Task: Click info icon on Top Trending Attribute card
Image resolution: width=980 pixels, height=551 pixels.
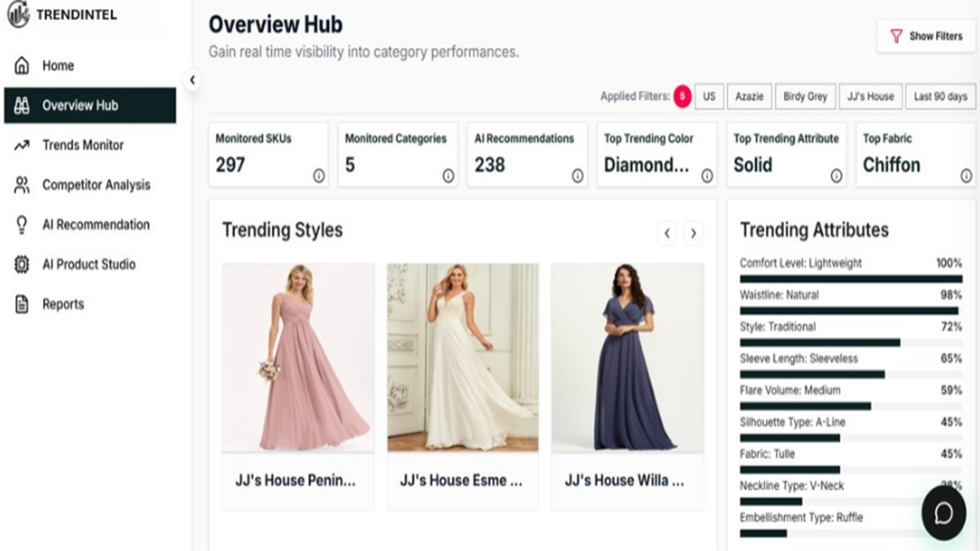Action: [x=836, y=176]
